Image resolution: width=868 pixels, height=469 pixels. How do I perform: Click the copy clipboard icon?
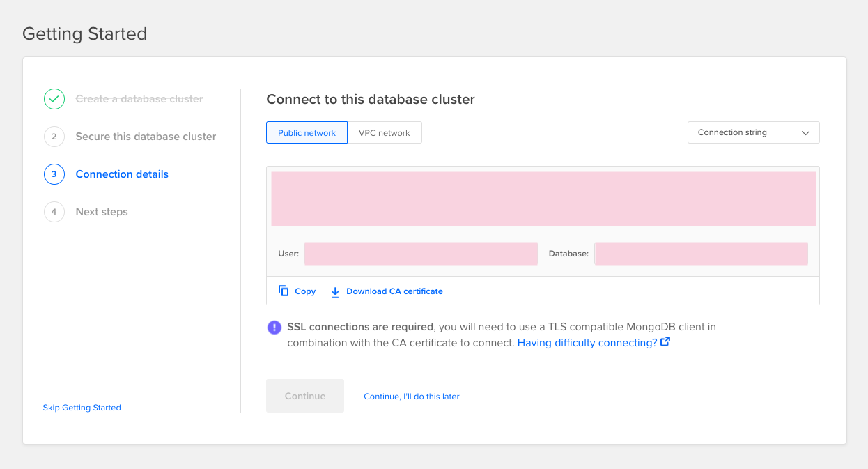284,291
